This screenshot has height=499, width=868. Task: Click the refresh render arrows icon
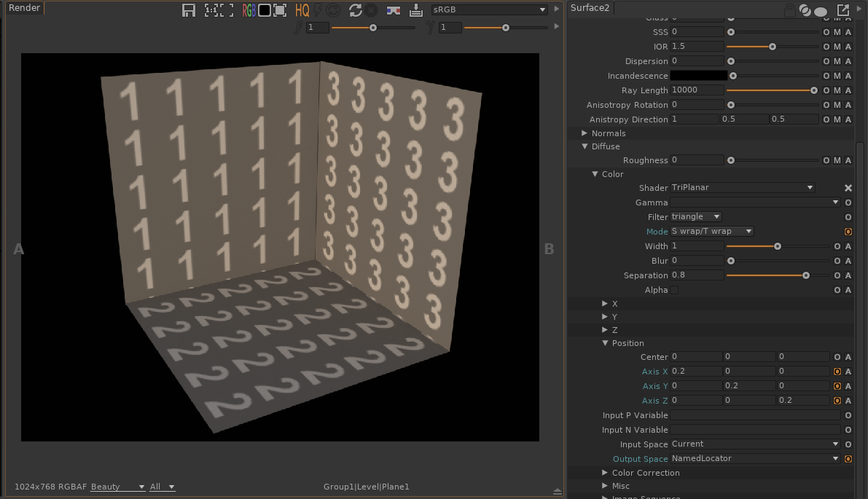[356, 10]
